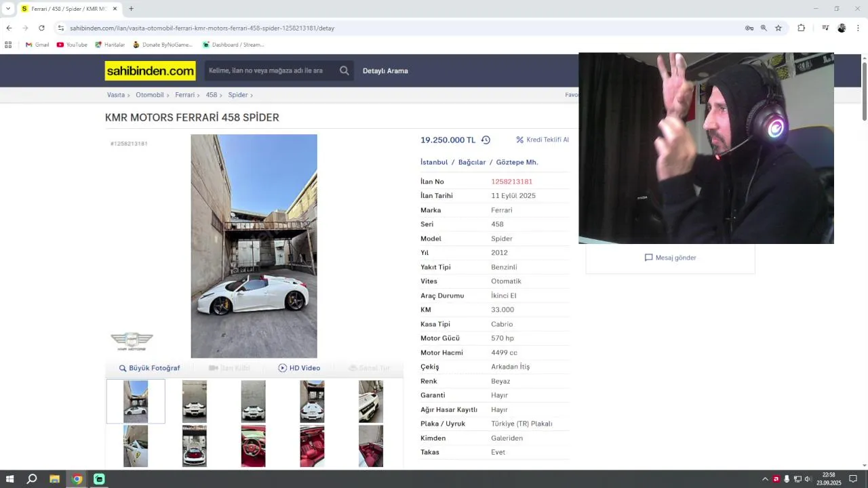Screen dimensions: 868x488
Task: Go to Otomobil breadcrumb
Action: pyautogui.click(x=150, y=95)
